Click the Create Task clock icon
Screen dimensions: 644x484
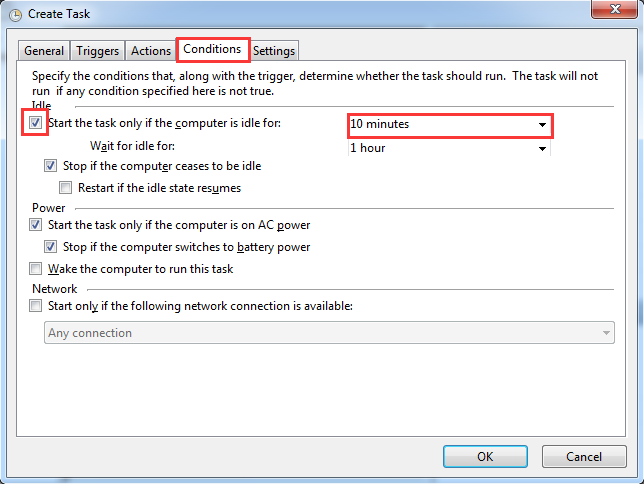click(x=15, y=15)
